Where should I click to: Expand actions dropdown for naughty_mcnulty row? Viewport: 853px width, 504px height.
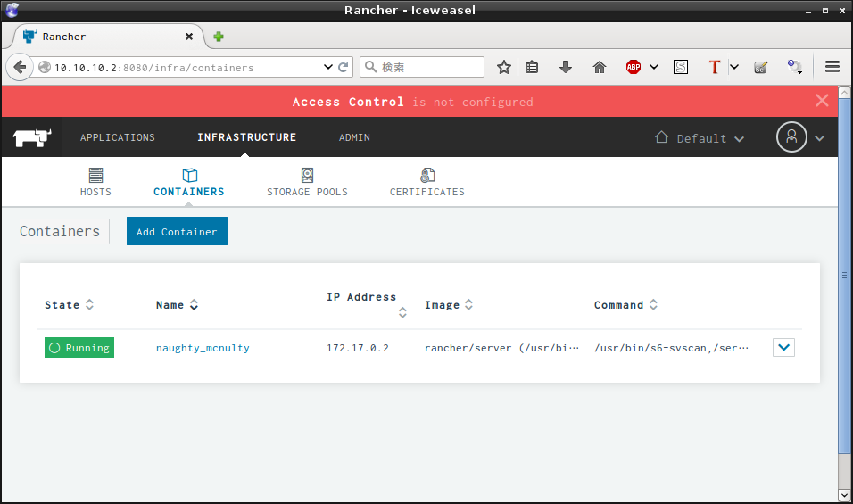(783, 347)
